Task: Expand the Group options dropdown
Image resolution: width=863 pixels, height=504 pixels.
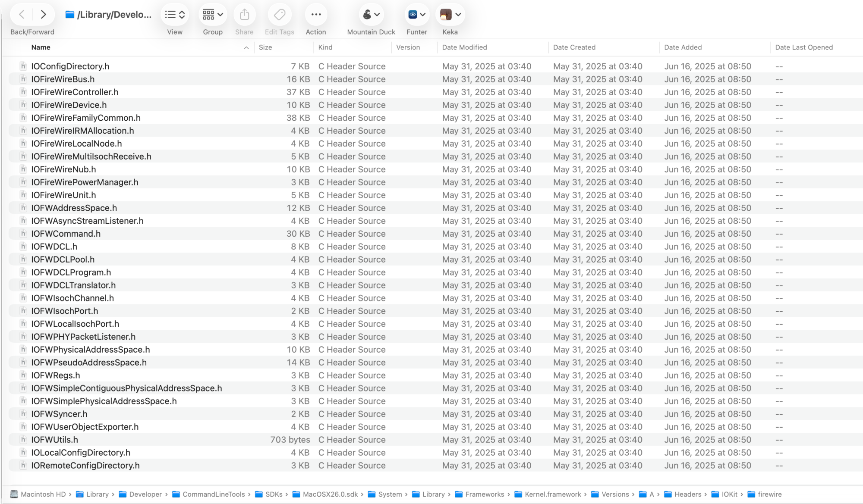Action: [x=213, y=15]
